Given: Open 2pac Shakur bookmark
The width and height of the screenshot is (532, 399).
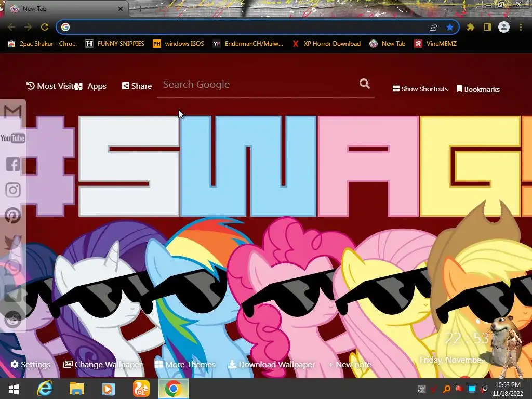Looking at the screenshot, I should click(x=43, y=44).
